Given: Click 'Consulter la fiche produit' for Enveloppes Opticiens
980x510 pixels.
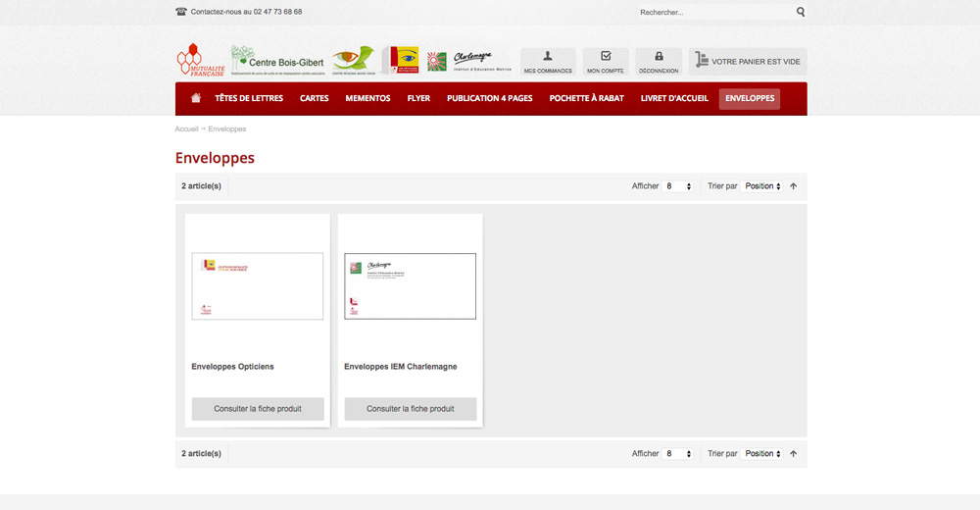Looking at the screenshot, I should [258, 409].
